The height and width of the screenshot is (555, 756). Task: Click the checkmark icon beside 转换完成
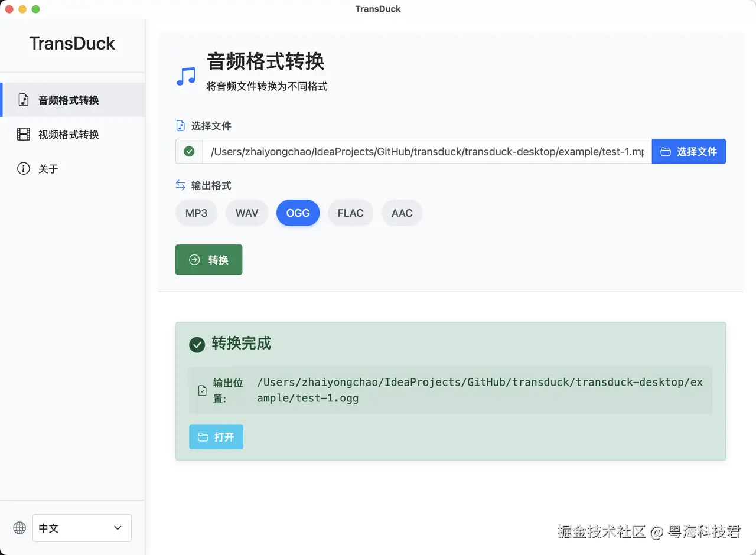pyautogui.click(x=197, y=344)
